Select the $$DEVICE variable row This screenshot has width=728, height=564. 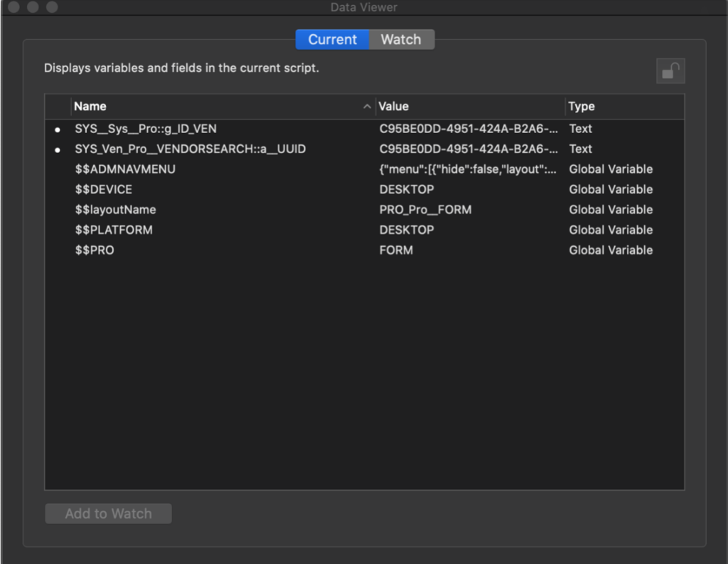(213, 189)
